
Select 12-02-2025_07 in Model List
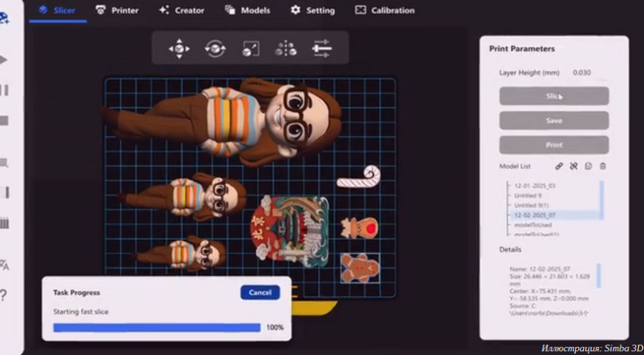[x=534, y=215]
